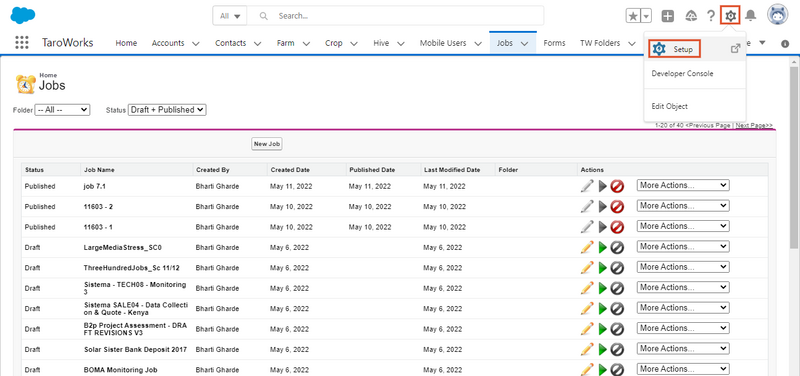Click the TaroWorks app name
The image size is (800, 376).
click(x=67, y=43)
